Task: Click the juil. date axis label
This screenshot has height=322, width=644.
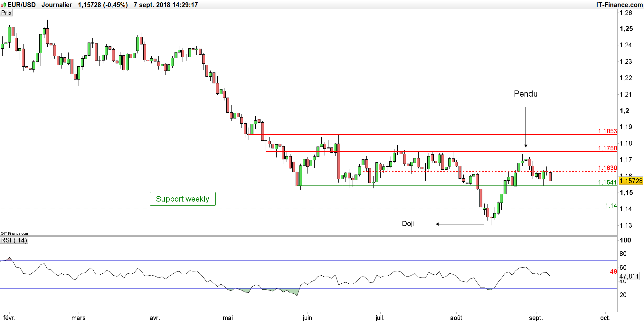Action: pyautogui.click(x=380, y=318)
